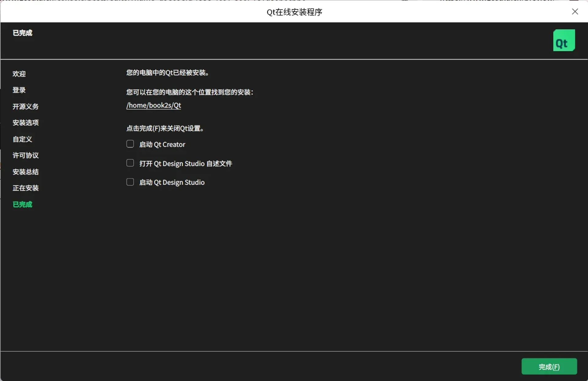Close the Qt installer with the X

[575, 11]
